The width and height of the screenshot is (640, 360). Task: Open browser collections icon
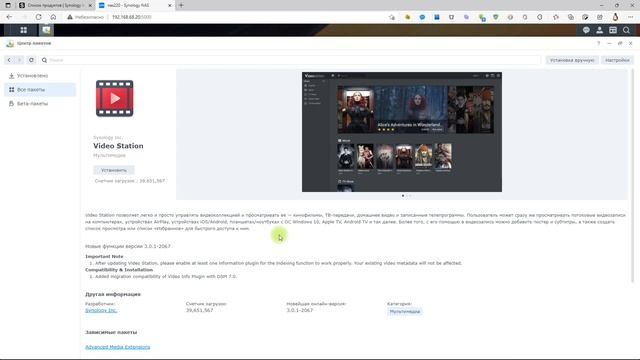[x=571, y=17]
